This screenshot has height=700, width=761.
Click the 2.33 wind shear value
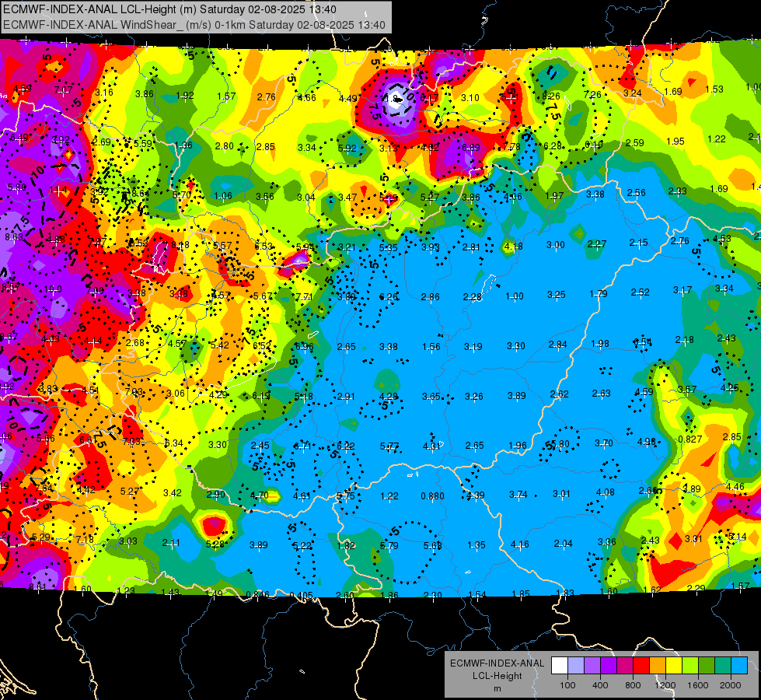coord(678,191)
